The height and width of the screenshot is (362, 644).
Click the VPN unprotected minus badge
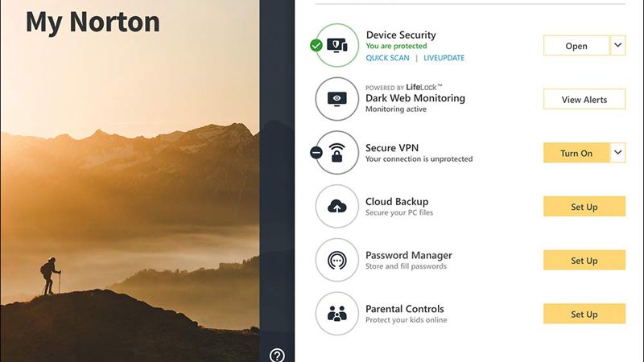click(x=316, y=153)
